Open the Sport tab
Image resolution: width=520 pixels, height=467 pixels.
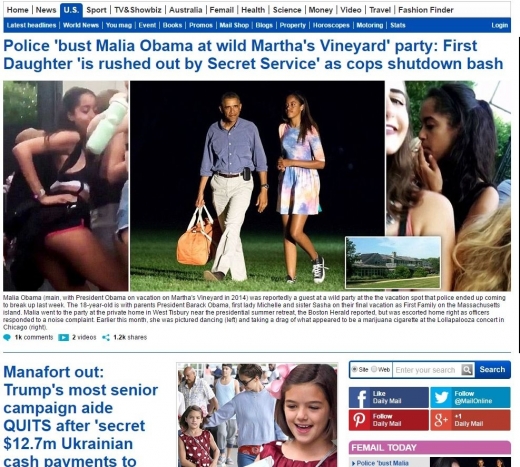click(x=96, y=10)
